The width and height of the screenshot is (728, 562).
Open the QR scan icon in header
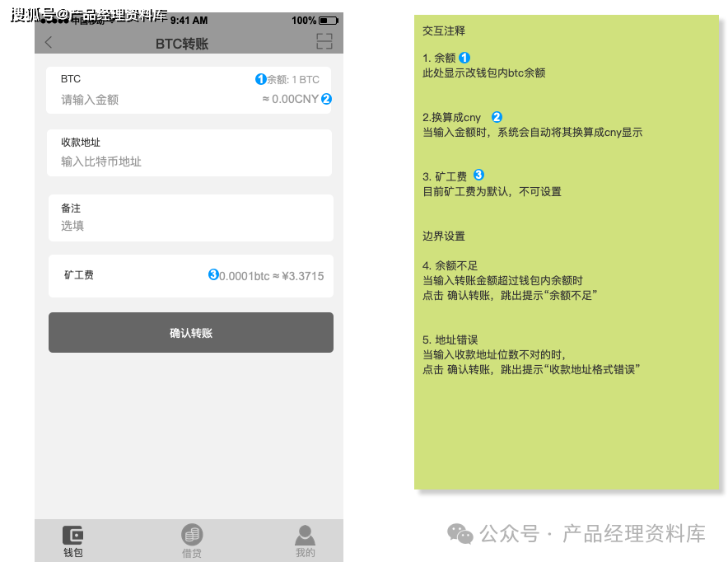coord(324,41)
